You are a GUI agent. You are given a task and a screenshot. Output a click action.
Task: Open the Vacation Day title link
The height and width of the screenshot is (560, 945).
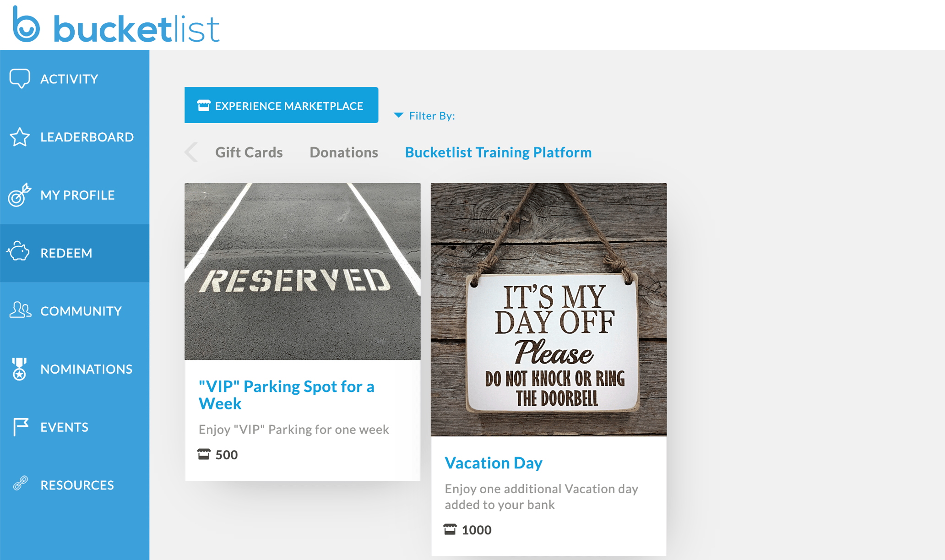494,463
